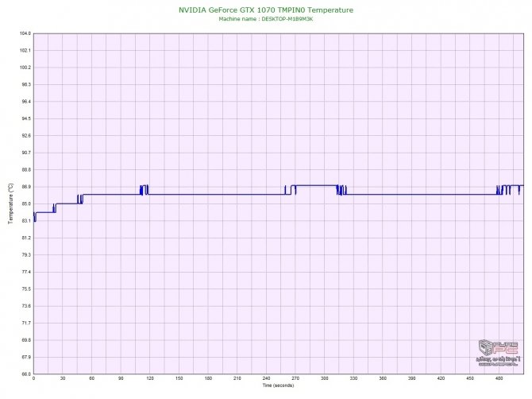Select the 67.9 temperature tick label
Screen dimensions: 532x399
click(26, 357)
